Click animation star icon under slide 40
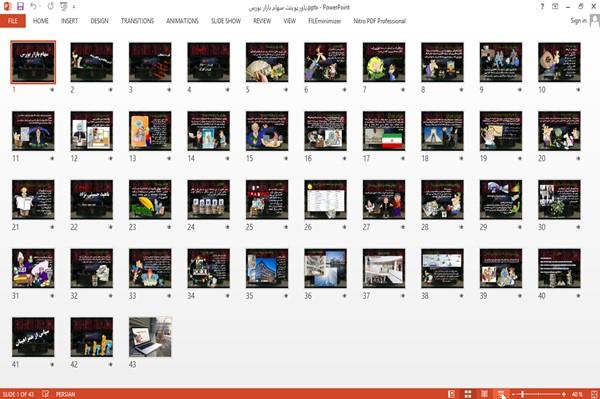This screenshot has height=399, width=600. click(578, 296)
